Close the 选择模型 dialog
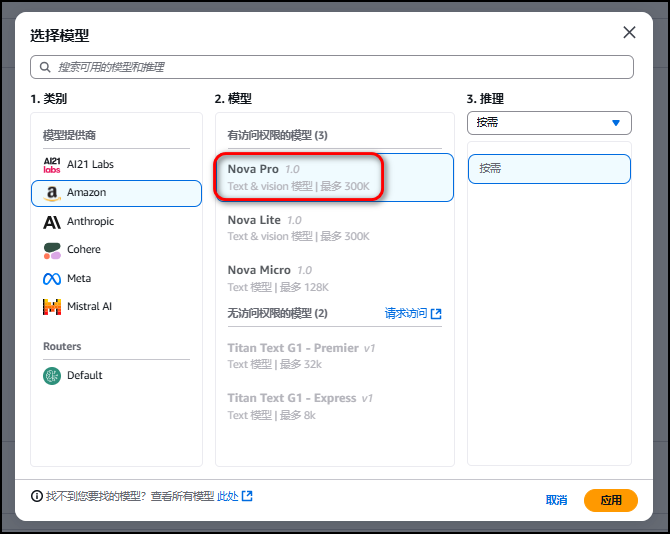The image size is (670, 534). click(629, 32)
